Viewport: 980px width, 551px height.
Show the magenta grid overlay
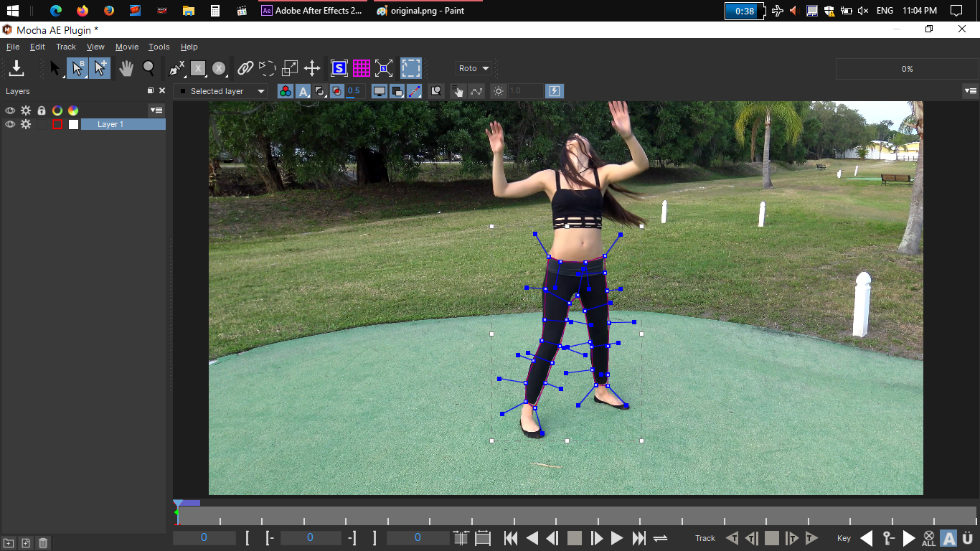click(x=361, y=68)
